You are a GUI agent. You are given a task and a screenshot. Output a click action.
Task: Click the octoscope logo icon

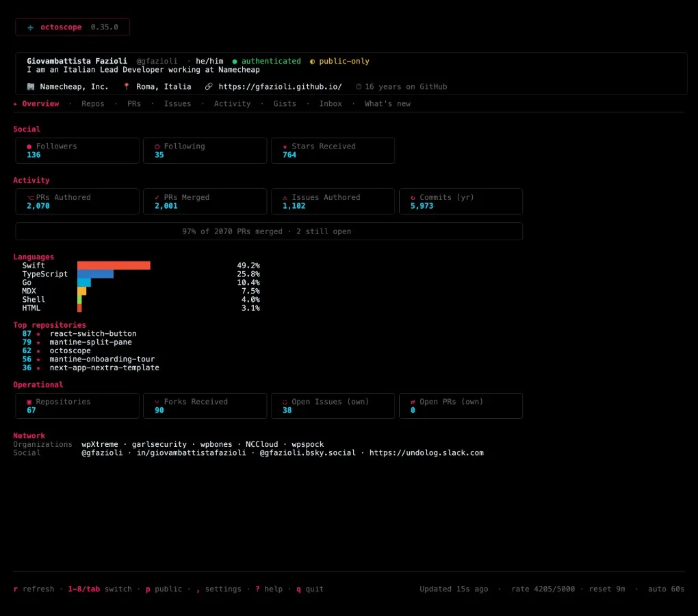click(x=30, y=27)
